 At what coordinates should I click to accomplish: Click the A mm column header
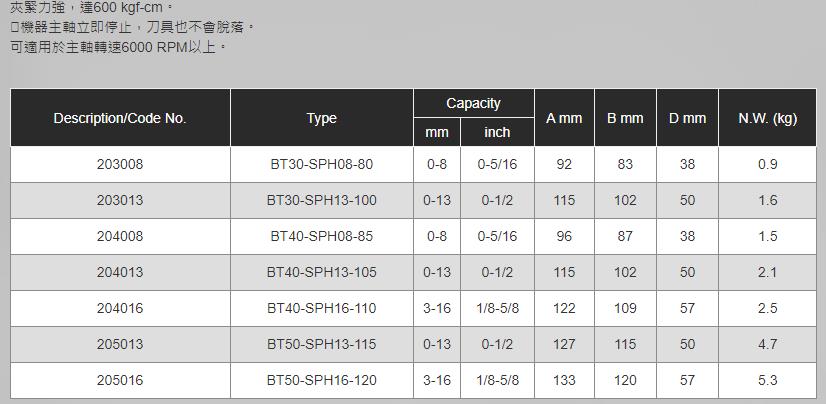coord(564,118)
